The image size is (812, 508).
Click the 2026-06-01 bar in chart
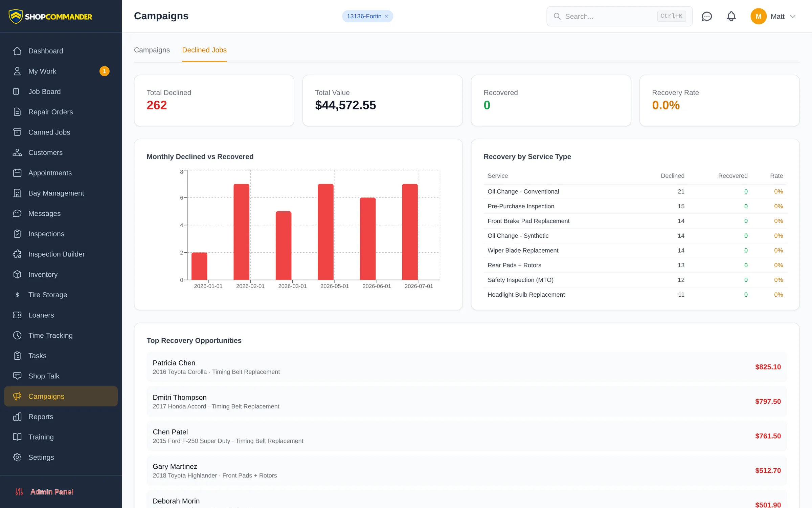click(x=368, y=239)
